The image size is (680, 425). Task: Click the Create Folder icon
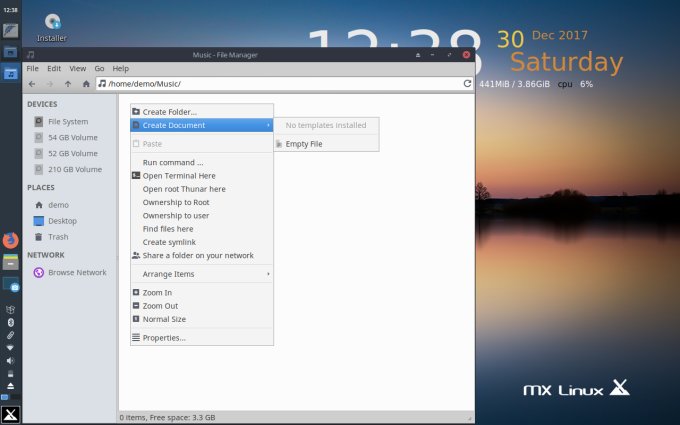pos(136,111)
